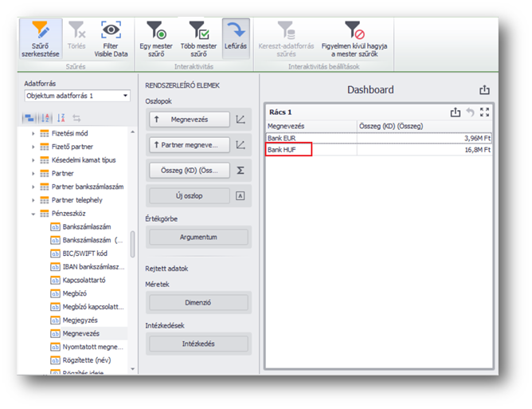
Task: Expand the Fizetési mód tree node
Action: [33, 134]
